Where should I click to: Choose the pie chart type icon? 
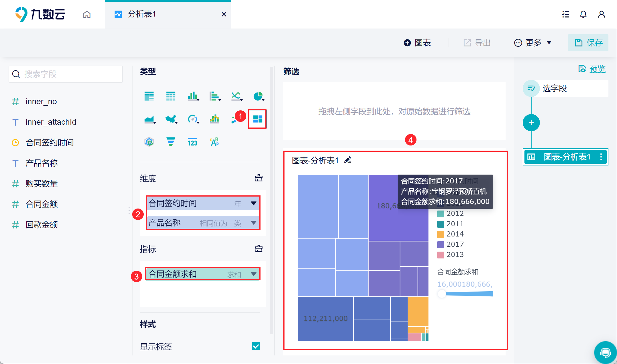click(258, 96)
